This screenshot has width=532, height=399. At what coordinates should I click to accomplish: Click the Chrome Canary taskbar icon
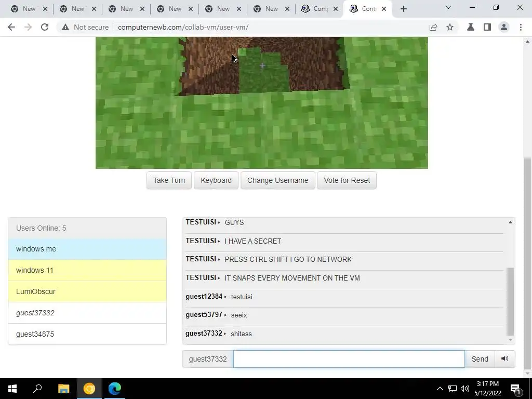pyautogui.click(x=89, y=389)
